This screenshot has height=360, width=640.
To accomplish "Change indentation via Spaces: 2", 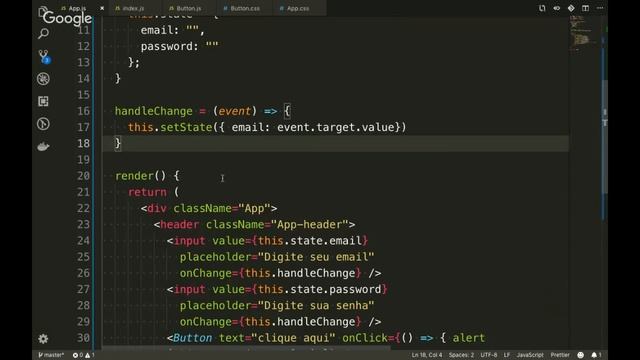I will coord(461,355).
